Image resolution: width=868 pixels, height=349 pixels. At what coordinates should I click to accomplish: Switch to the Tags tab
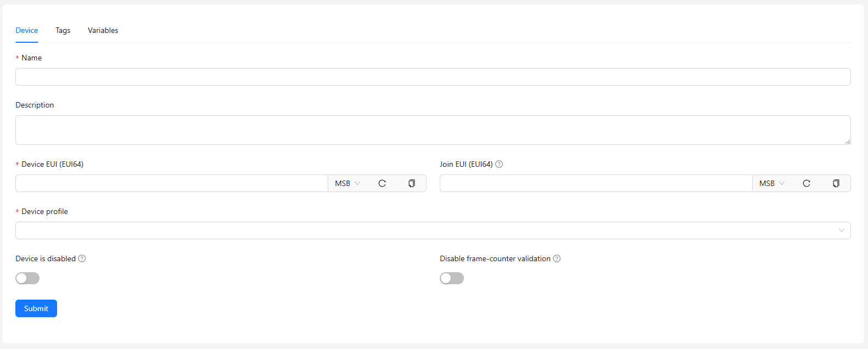click(63, 30)
